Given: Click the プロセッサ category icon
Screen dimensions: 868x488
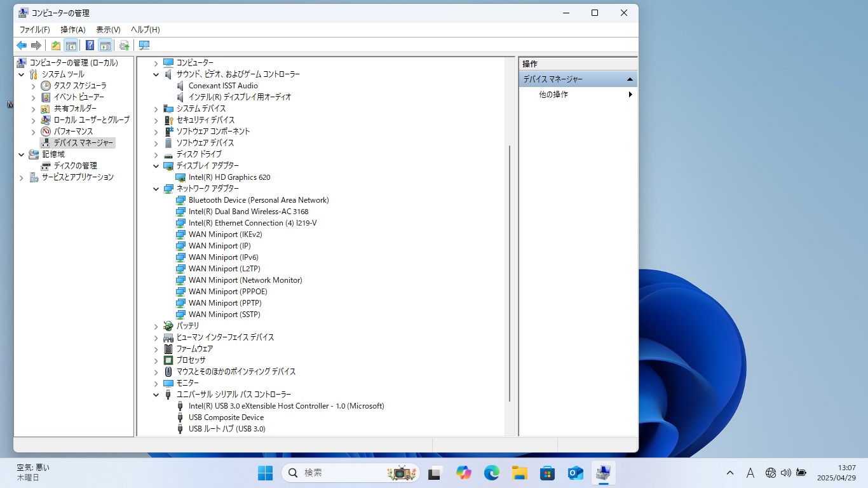Looking at the screenshot, I should pos(168,360).
